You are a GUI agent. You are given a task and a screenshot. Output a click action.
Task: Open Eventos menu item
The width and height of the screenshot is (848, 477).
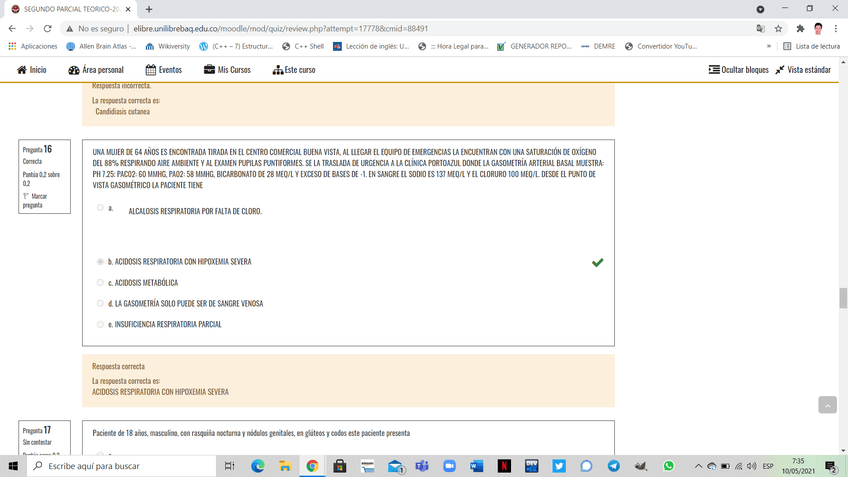pyautogui.click(x=163, y=70)
